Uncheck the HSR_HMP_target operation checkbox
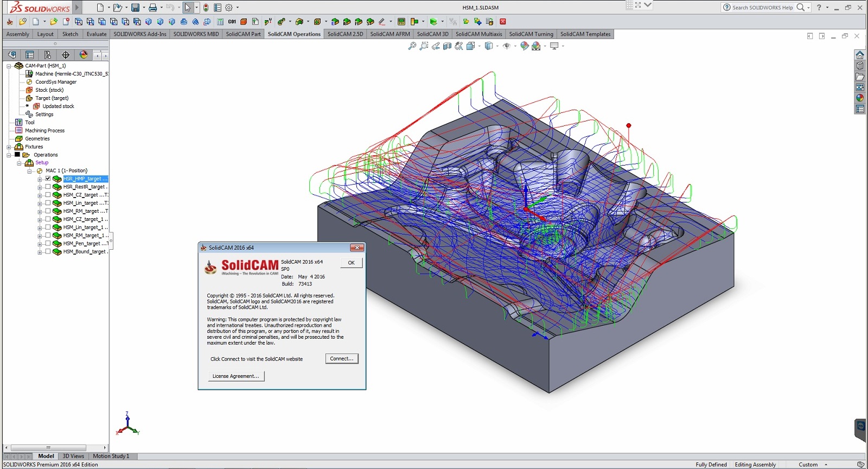The width and height of the screenshot is (868, 469). (48, 179)
